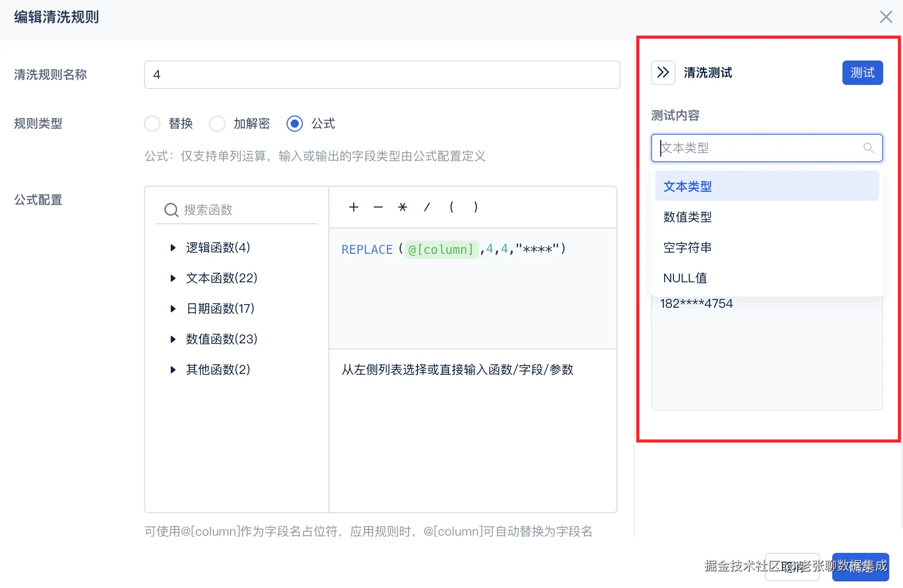Click the blue 测试 button

[862, 73]
